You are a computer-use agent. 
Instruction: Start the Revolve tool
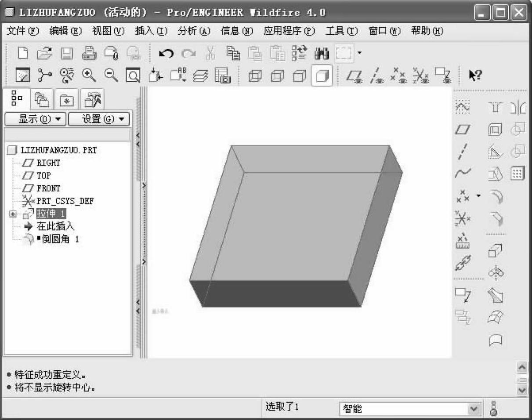[x=496, y=273]
